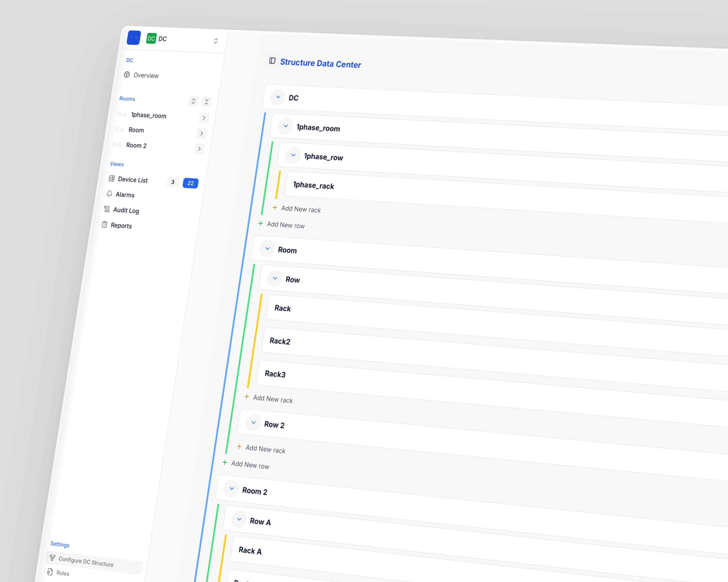Collapse the Row node
Screen dimensions: 728x582
[x=275, y=279]
